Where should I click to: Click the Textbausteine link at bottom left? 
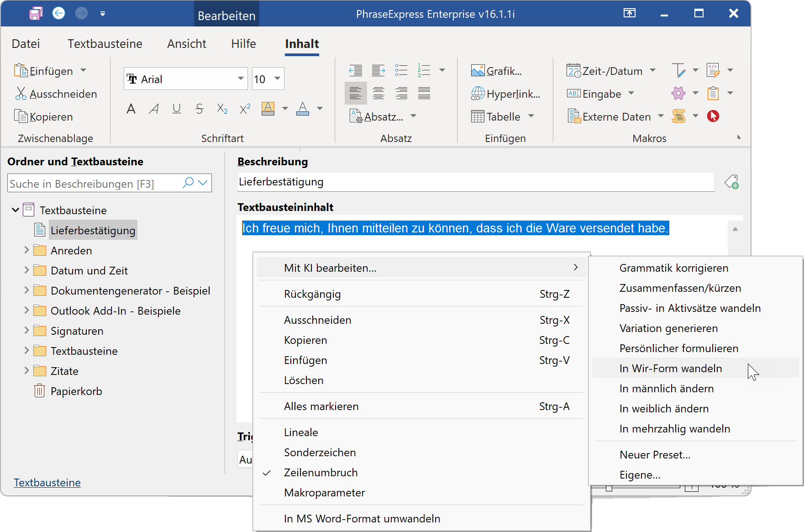[x=47, y=483]
